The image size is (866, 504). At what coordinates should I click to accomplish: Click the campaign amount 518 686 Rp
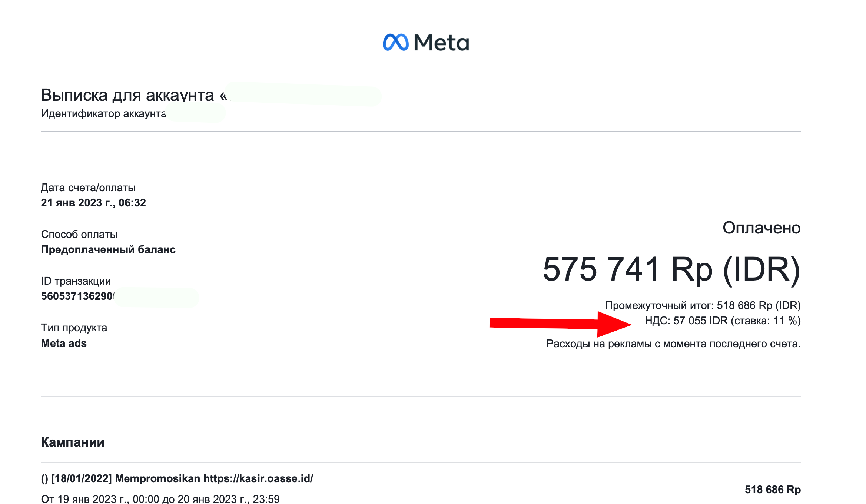tap(773, 490)
